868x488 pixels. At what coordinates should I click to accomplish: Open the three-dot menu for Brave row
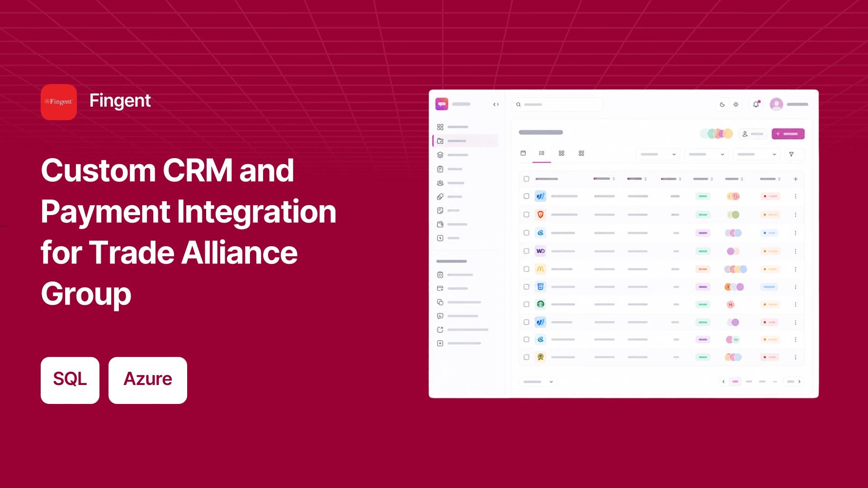pos(796,215)
